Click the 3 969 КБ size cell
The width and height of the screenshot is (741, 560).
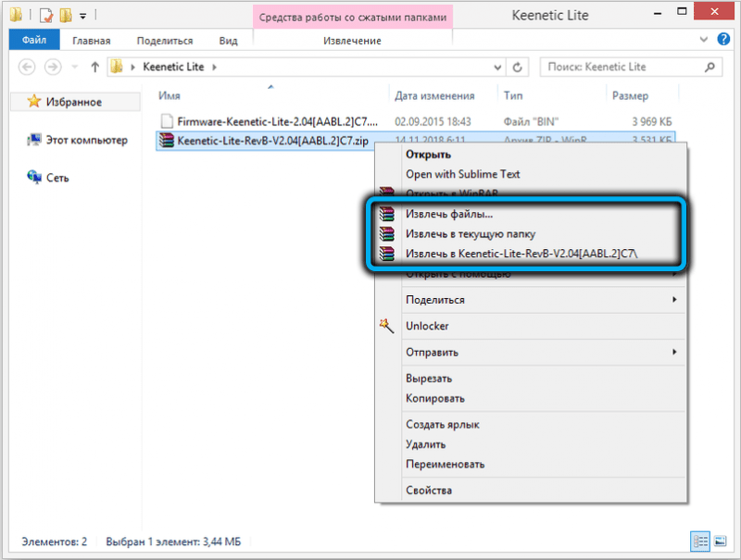(652, 122)
